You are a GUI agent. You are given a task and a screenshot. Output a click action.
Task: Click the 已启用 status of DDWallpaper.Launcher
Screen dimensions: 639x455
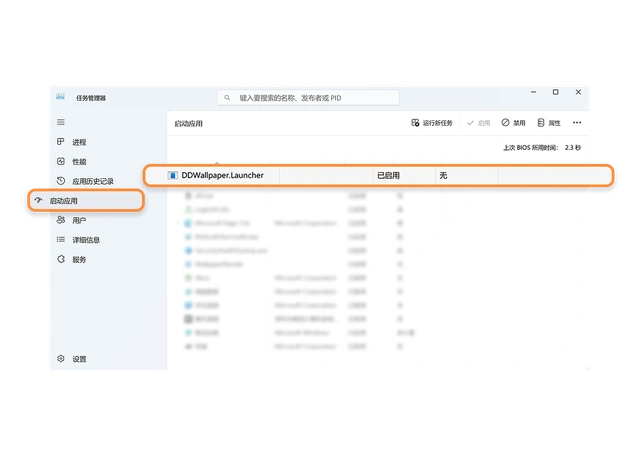tap(388, 175)
